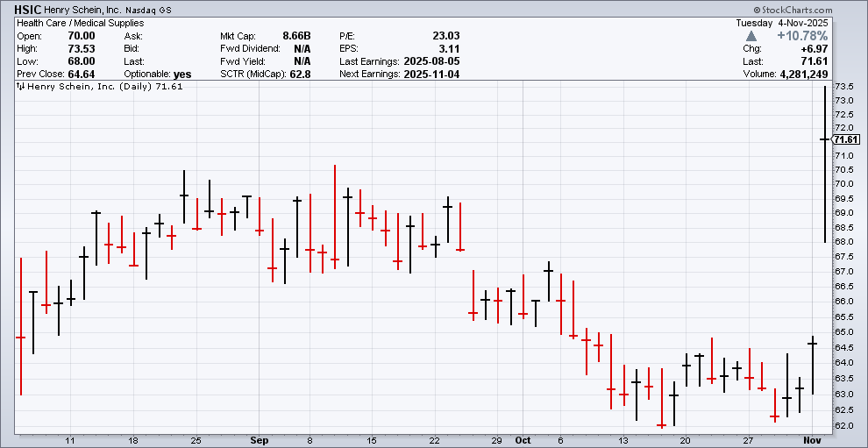Click the Last Earnings date 2025-08-05

(x=431, y=61)
